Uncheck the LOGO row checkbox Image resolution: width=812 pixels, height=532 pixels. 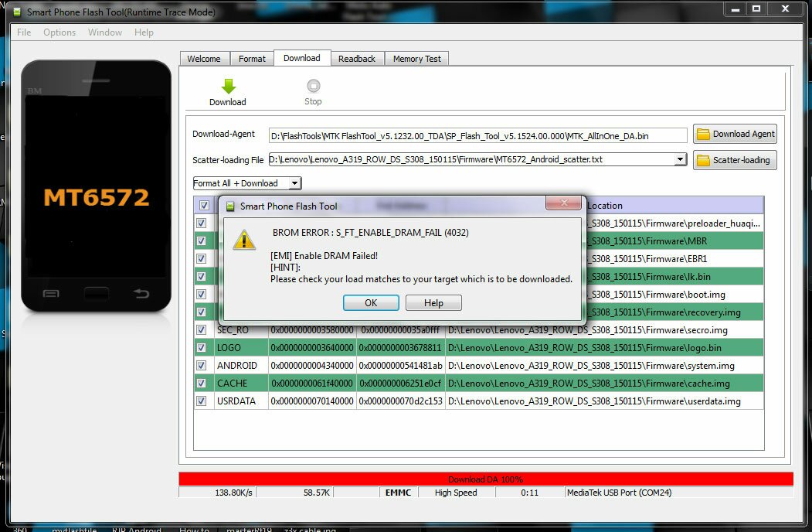click(202, 348)
